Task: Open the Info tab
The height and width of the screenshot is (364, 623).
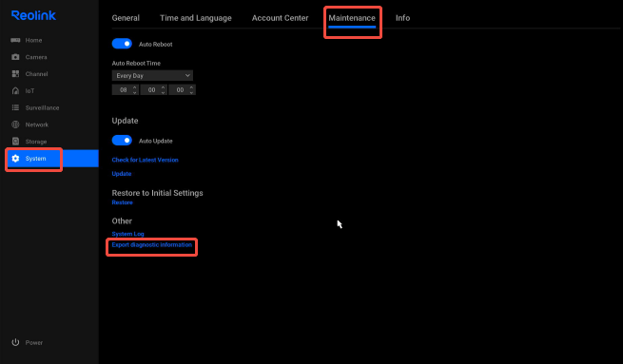Action: tap(402, 18)
